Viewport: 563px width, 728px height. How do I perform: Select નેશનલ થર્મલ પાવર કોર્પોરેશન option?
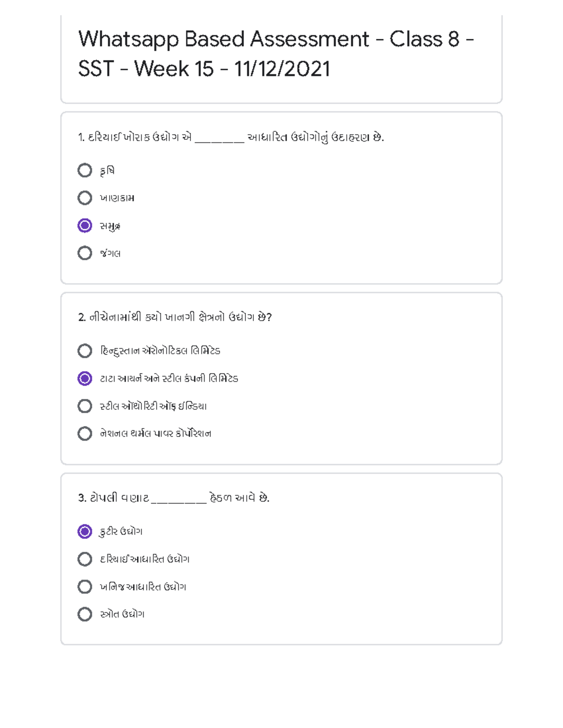(84, 434)
